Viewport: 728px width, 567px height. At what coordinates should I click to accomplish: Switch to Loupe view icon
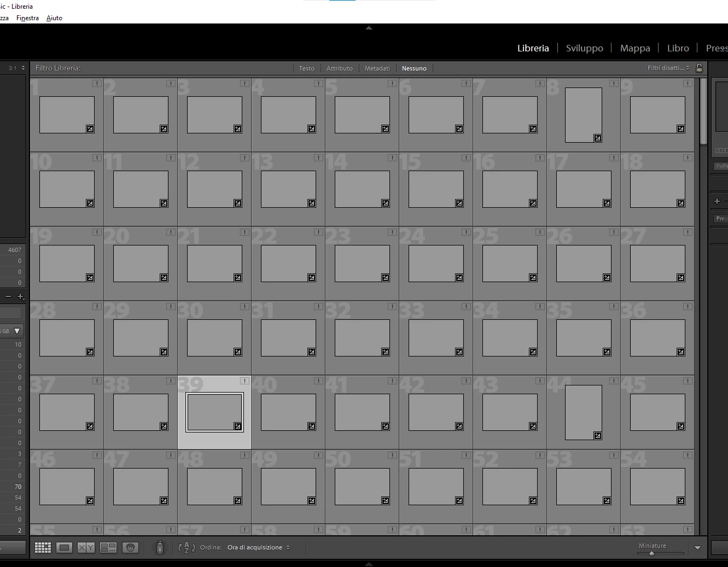[x=65, y=547]
